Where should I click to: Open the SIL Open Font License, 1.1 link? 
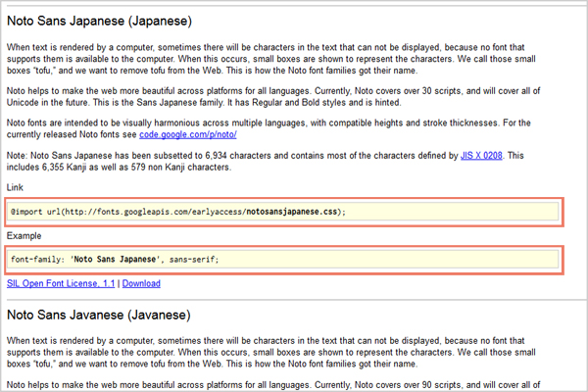(x=61, y=283)
